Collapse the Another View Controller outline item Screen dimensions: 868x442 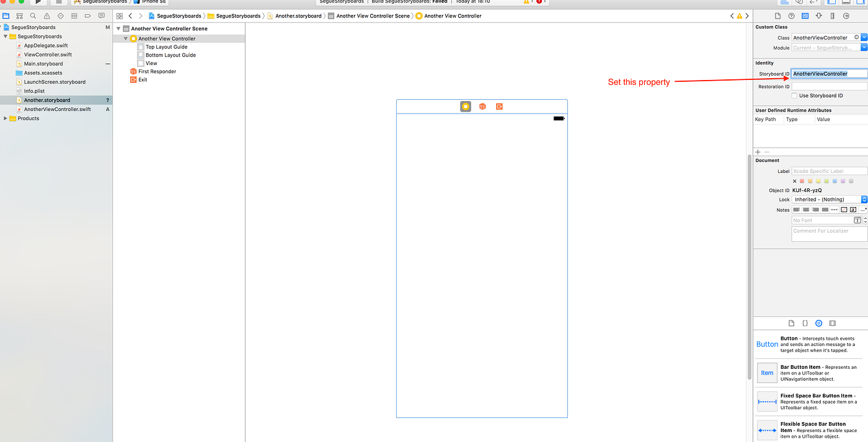(126, 38)
